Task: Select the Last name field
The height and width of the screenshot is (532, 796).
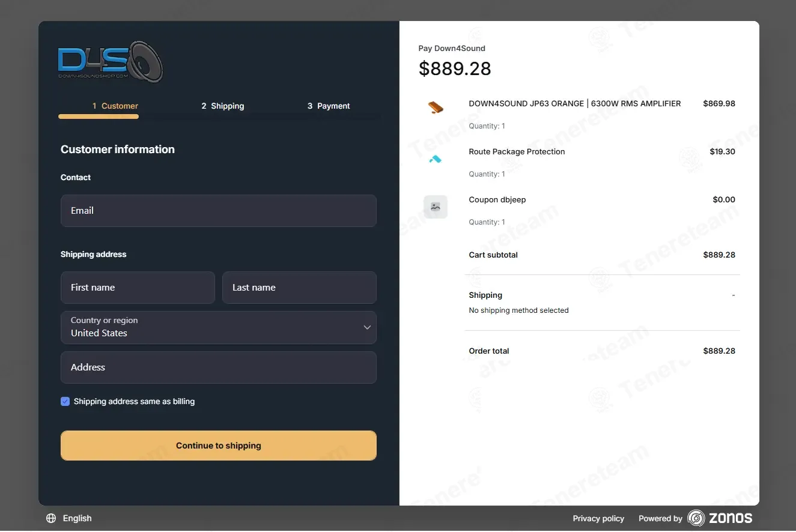Action: point(299,288)
